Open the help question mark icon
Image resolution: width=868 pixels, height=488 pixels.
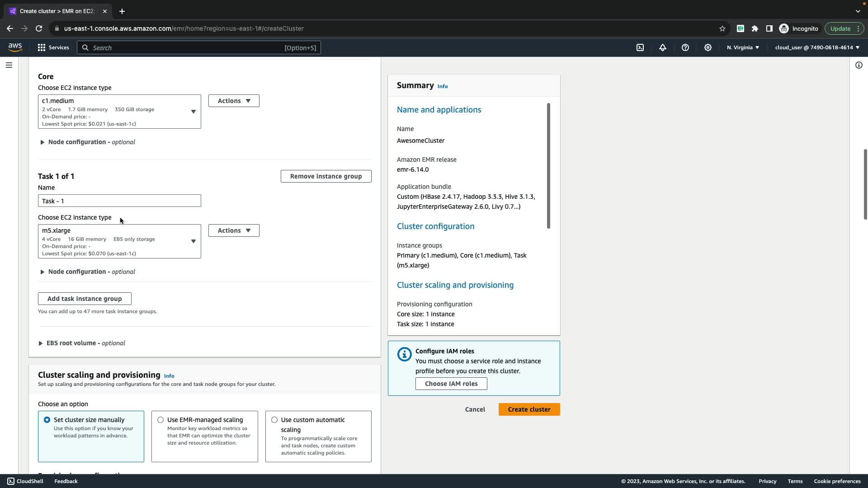coord(685,47)
